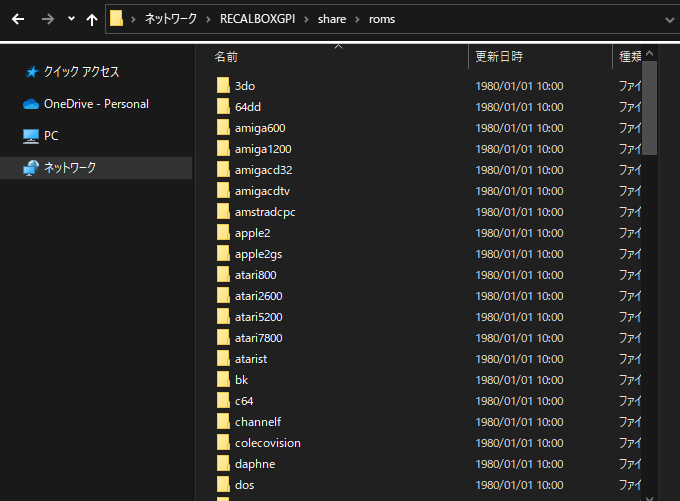Viewport: 680px width, 501px height.
Task: Select the atari2600 folder name
Action: point(258,296)
